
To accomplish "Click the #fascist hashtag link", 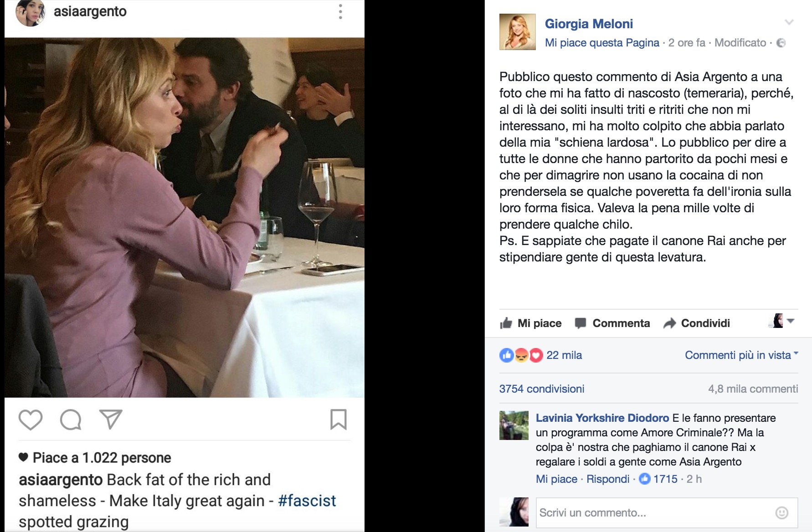I will click(x=307, y=501).
